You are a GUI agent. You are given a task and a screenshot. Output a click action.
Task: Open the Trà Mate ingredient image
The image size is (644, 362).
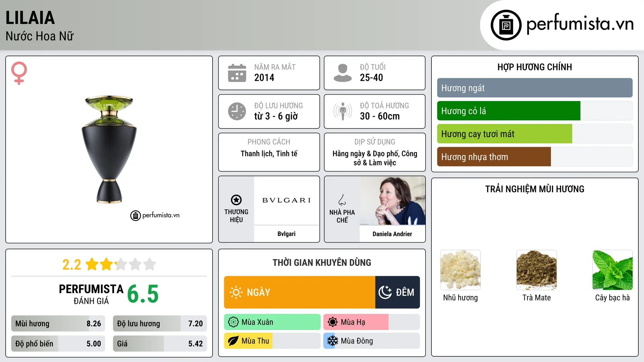536,270
